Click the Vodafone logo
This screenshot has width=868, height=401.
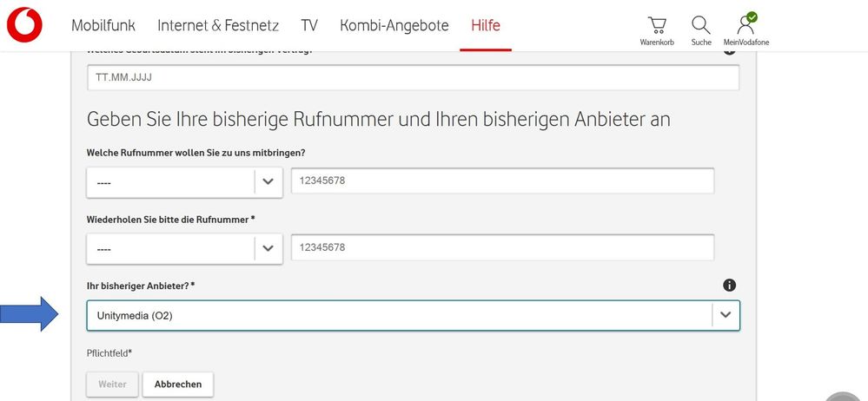click(x=24, y=25)
